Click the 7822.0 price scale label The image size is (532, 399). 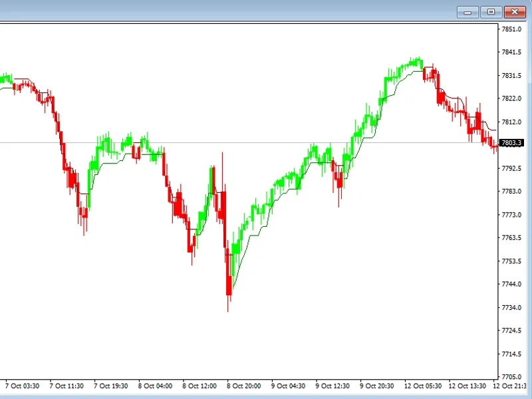(511, 98)
